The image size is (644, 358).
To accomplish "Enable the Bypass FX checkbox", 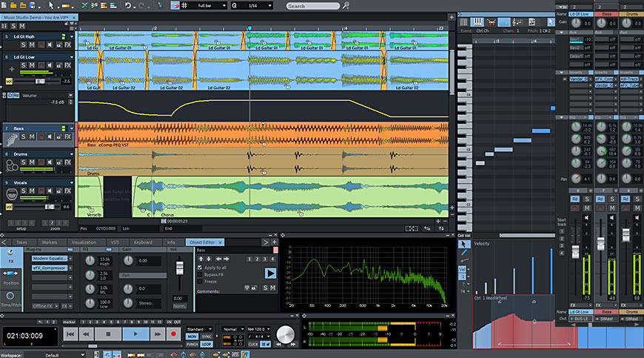I will (200, 274).
